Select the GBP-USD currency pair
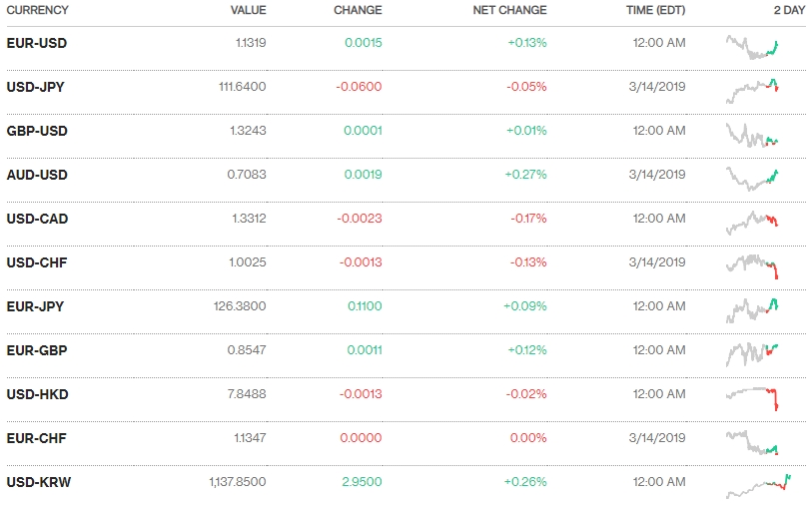812x505 pixels. (37, 131)
